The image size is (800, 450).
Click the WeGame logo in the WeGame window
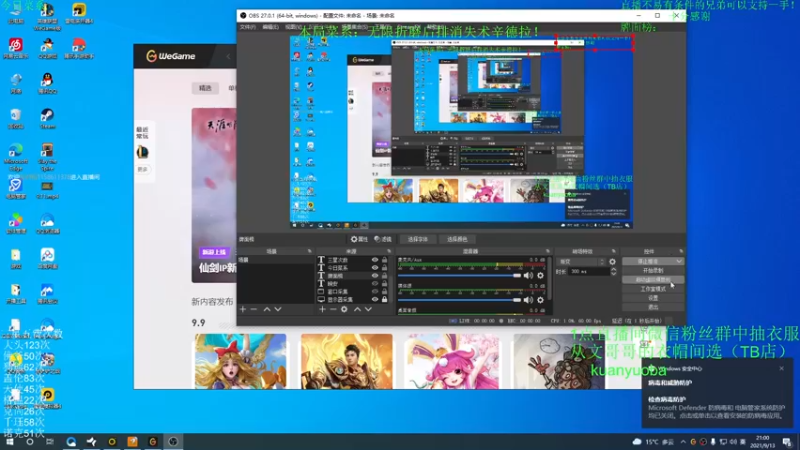click(171, 56)
